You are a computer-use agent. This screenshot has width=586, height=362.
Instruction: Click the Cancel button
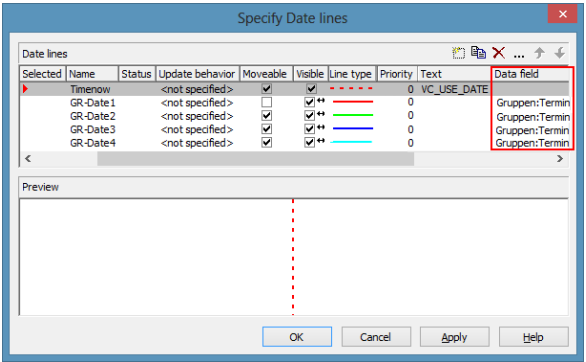point(376,337)
